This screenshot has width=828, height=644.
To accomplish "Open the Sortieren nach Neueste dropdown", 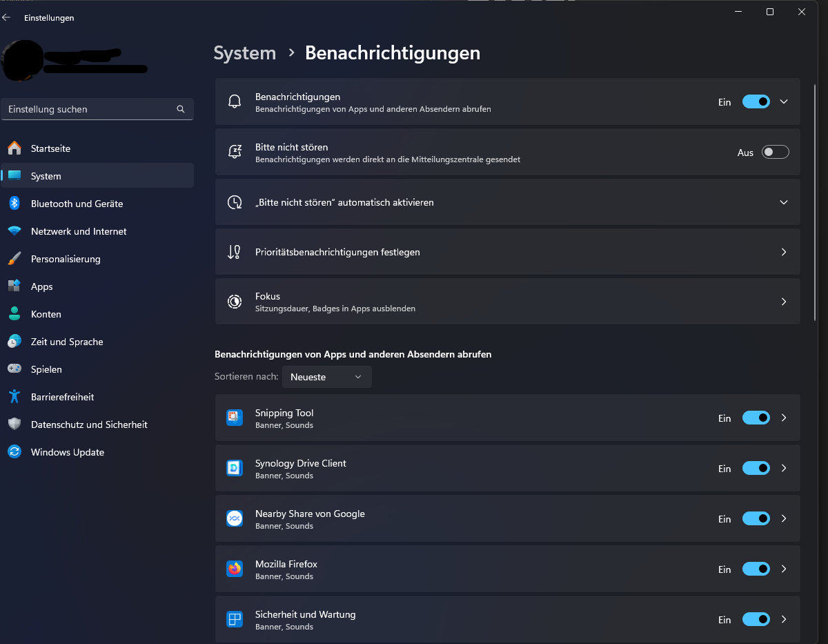I will (x=327, y=377).
